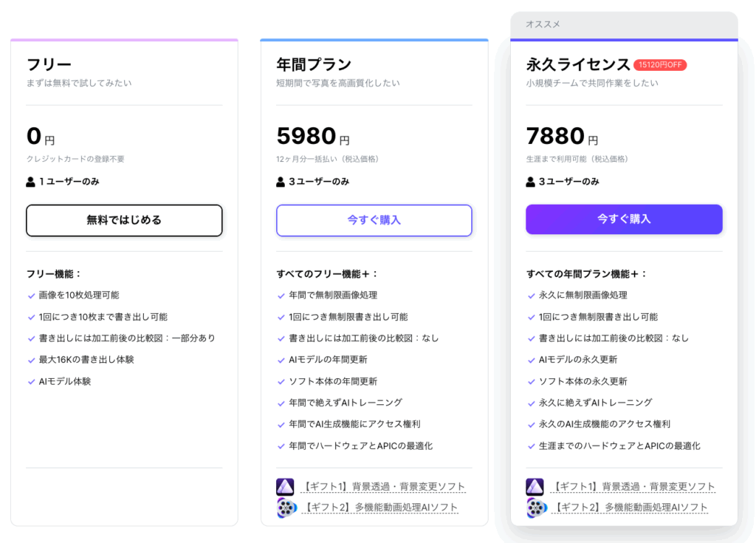This screenshot has height=543, width=756.
Task: Click purple 今すぐ購入 for 永久ライセンス
Action: pos(624,219)
